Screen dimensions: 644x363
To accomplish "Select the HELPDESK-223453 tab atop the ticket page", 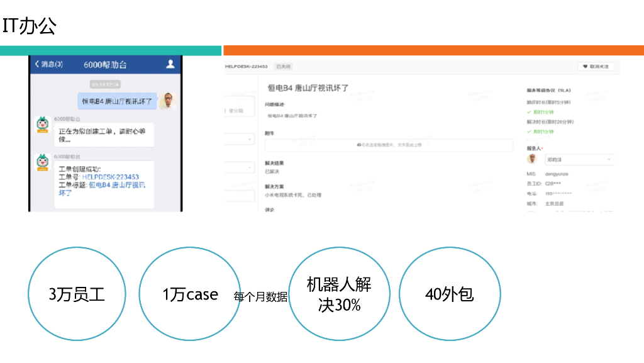I will pos(245,66).
